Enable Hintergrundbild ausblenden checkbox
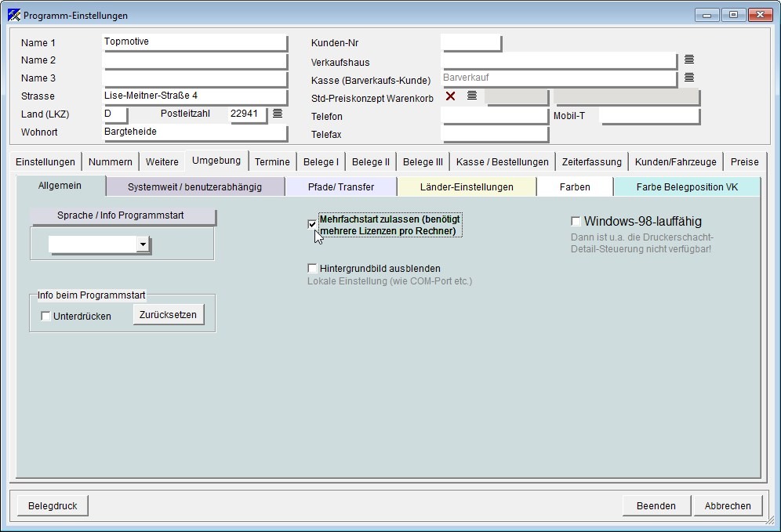 click(312, 268)
